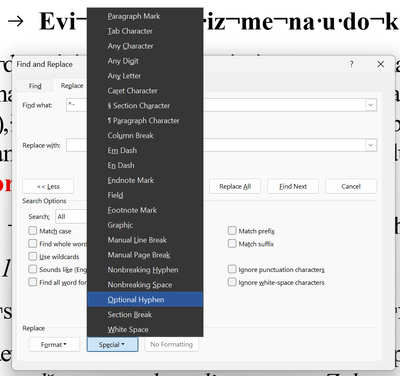The image size is (400, 376).
Task: Click the Find what input field
Action: [x=222, y=105]
